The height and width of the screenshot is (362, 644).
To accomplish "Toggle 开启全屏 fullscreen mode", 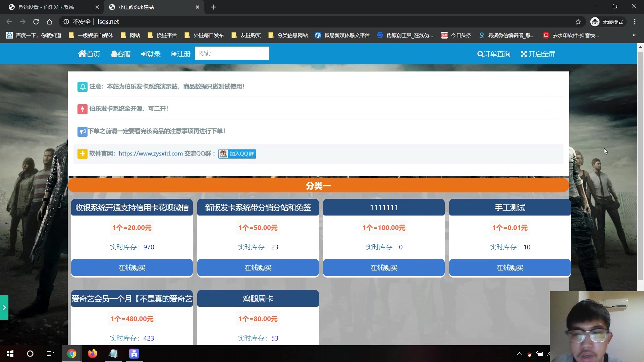I will pyautogui.click(x=538, y=54).
